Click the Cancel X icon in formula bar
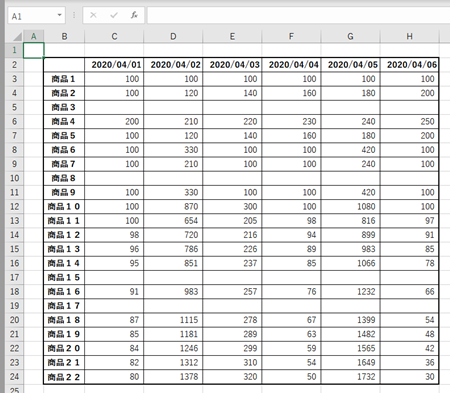The height and width of the screenshot is (393, 450). pos(93,15)
